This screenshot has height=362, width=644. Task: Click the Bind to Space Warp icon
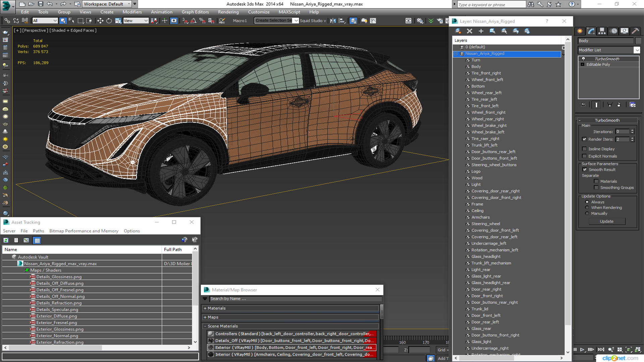[x=25, y=21]
